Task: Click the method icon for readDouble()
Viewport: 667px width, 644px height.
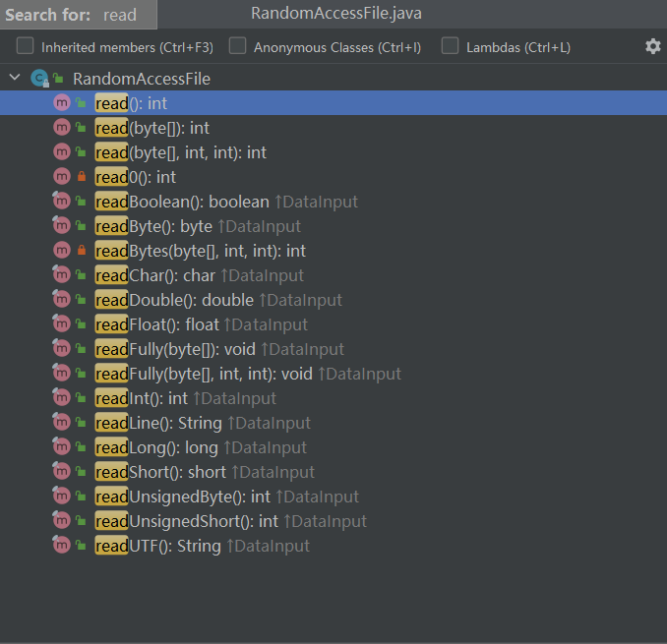Action: click(x=62, y=299)
